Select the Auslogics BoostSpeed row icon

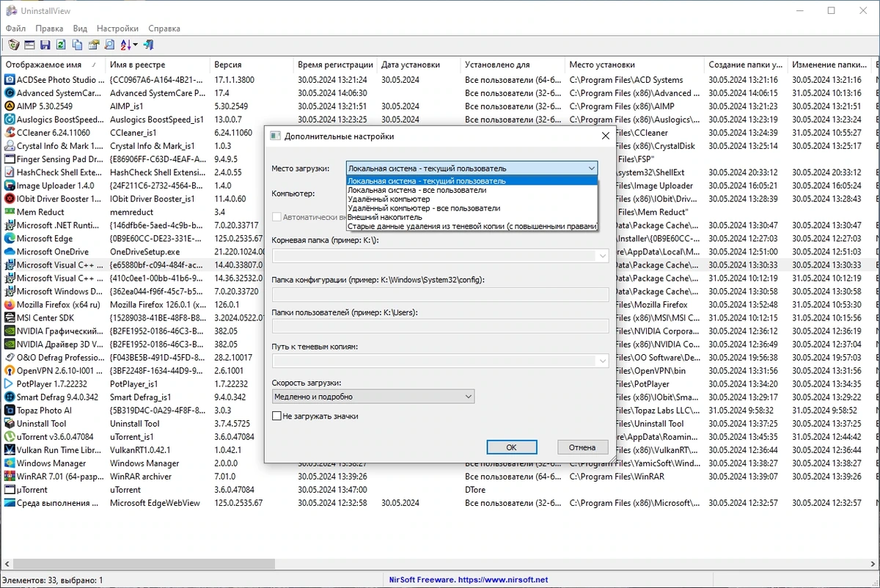[x=10, y=120]
